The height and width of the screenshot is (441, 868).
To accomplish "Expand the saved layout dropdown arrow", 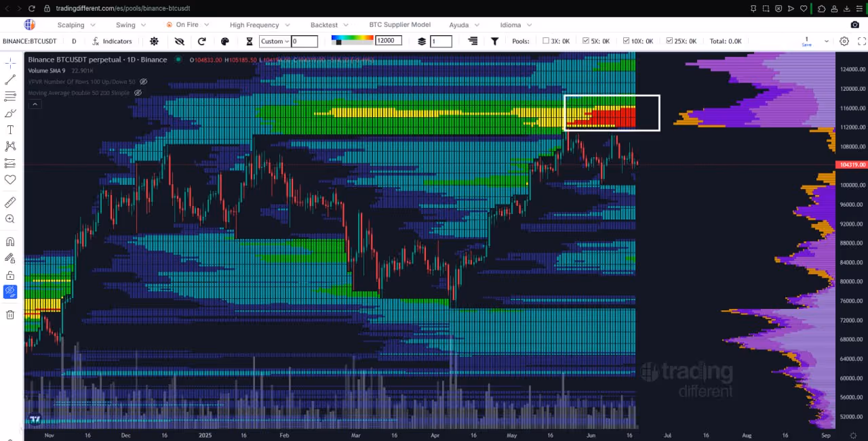I will tap(826, 41).
